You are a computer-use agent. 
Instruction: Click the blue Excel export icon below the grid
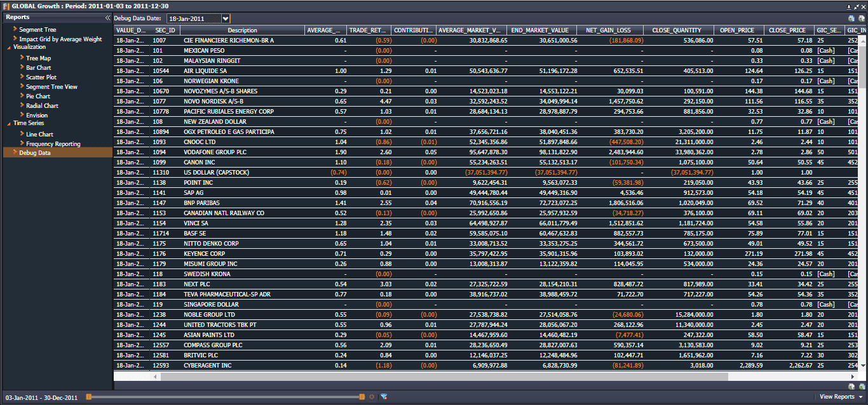click(x=862, y=386)
